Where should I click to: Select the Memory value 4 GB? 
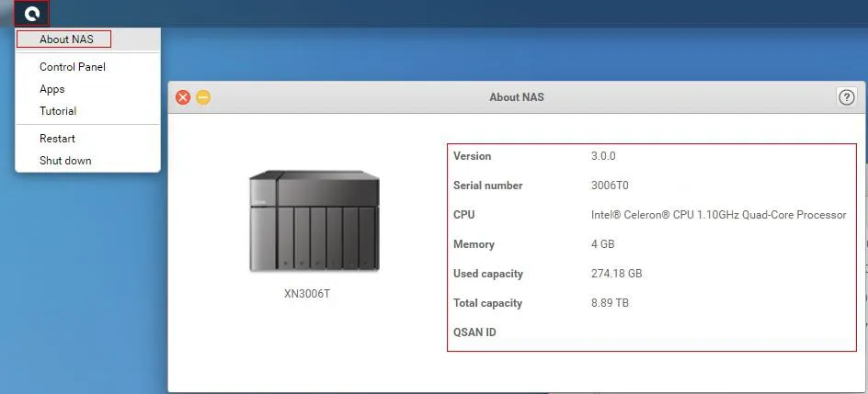(x=603, y=244)
